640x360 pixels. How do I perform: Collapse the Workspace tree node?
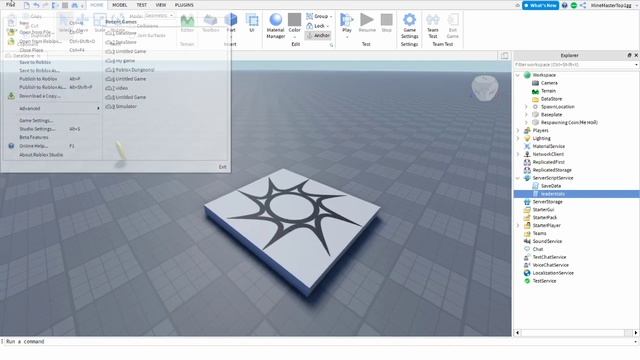518,75
